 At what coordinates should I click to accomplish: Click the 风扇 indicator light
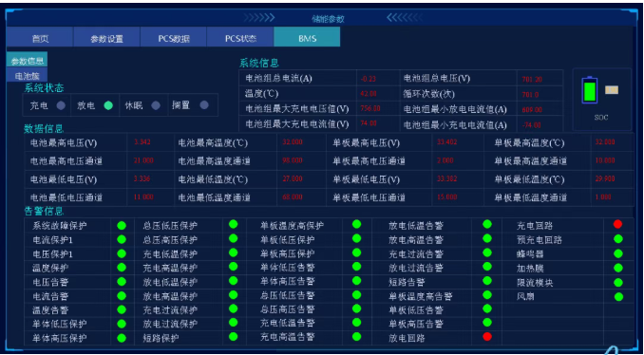tap(618, 296)
